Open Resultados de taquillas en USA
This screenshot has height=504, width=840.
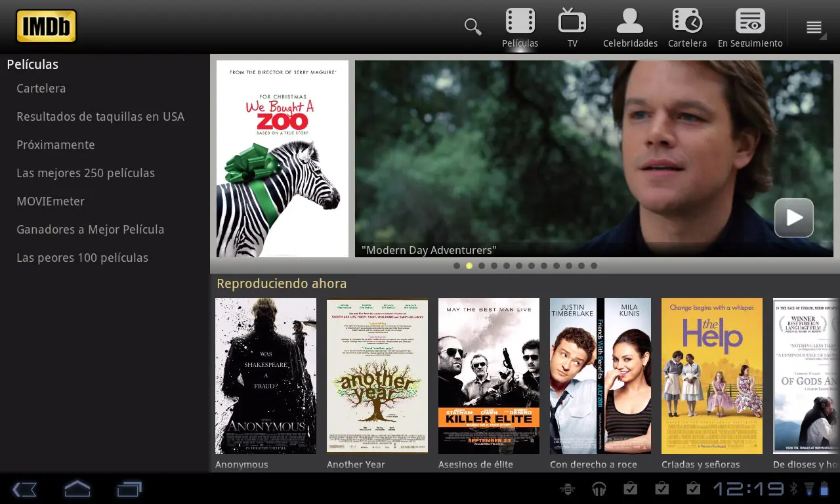click(100, 117)
